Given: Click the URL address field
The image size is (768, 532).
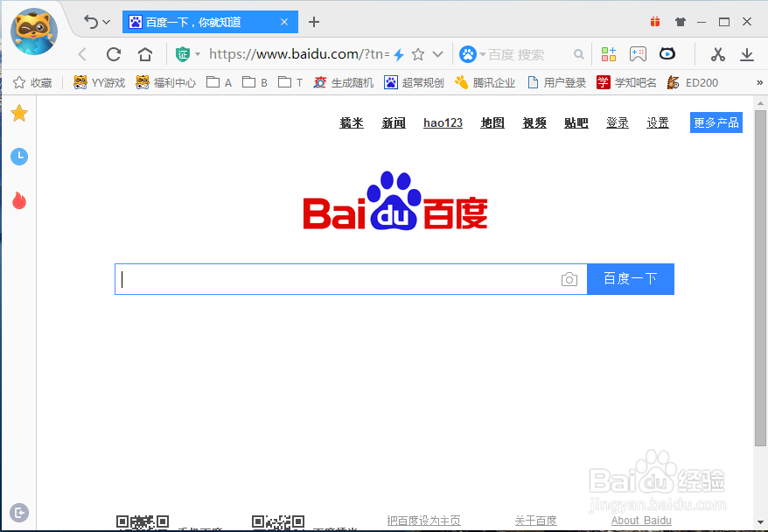Looking at the screenshot, I should 299,54.
